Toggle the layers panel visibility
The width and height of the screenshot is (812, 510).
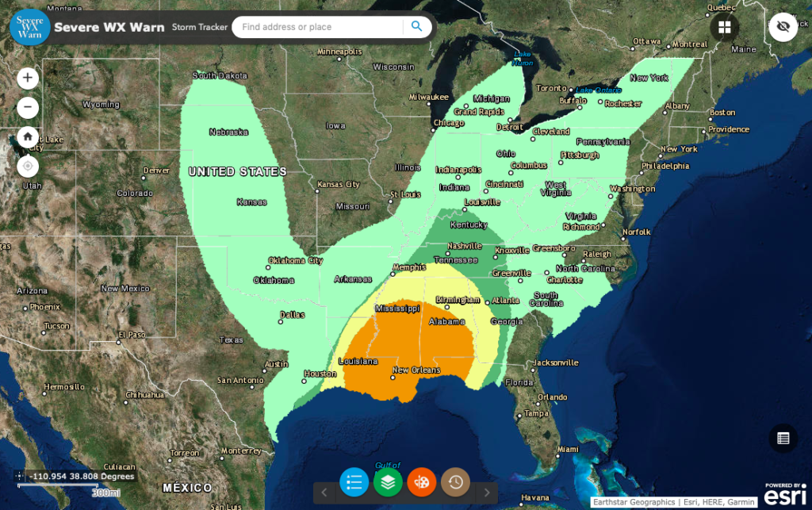tap(388, 482)
